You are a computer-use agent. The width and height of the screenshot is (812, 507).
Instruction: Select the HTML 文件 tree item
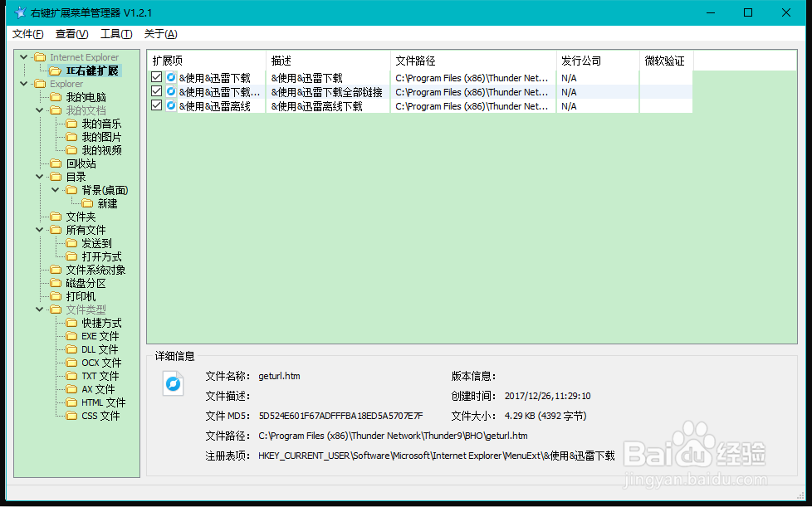[x=104, y=402]
